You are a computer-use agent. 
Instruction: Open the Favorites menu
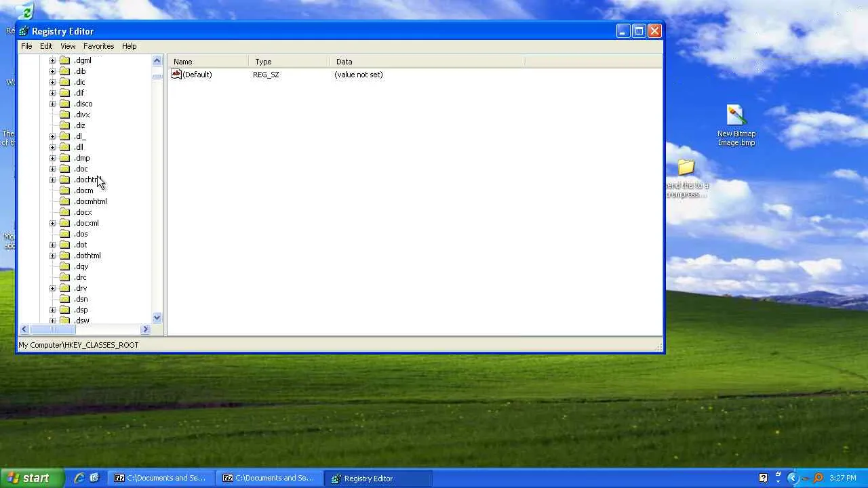coord(98,46)
